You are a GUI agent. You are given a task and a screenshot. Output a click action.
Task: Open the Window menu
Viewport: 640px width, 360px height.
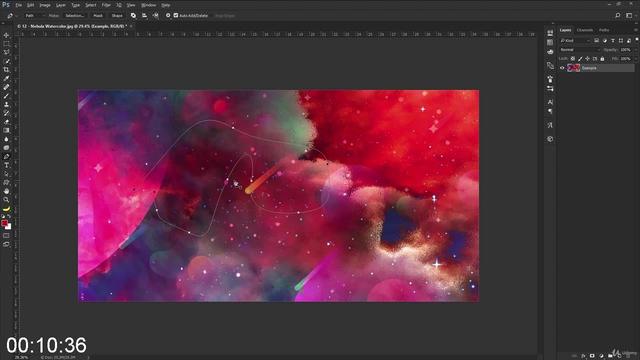(x=149, y=5)
